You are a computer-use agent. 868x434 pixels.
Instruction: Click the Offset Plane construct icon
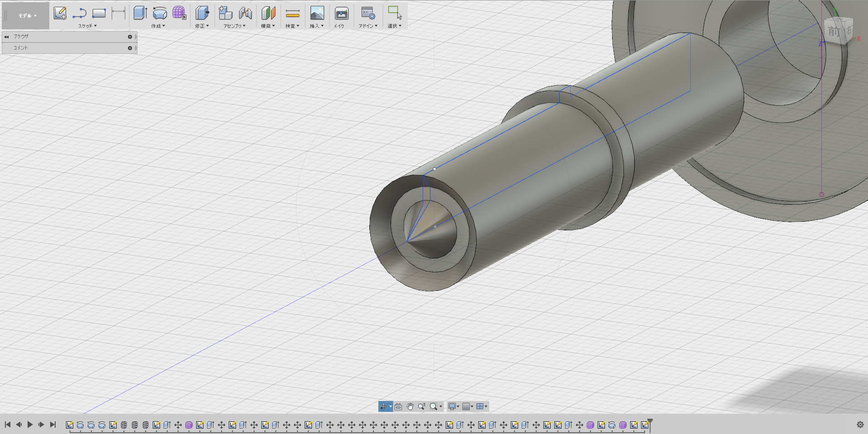tap(268, 13)
